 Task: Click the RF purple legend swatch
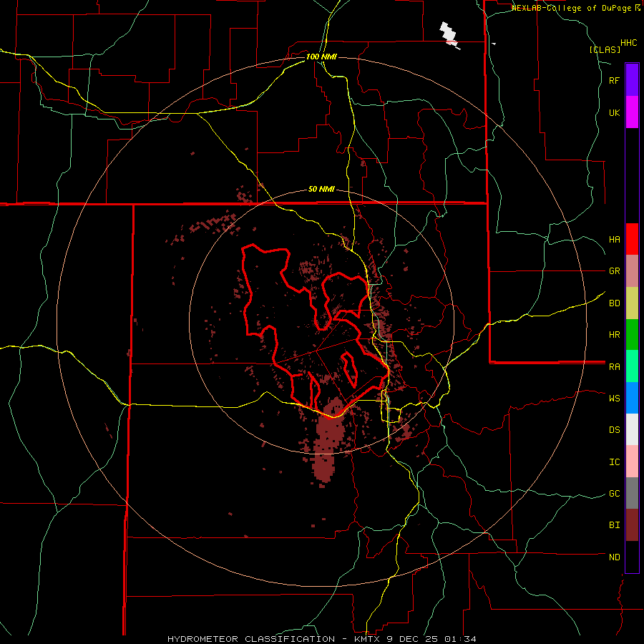632,79
